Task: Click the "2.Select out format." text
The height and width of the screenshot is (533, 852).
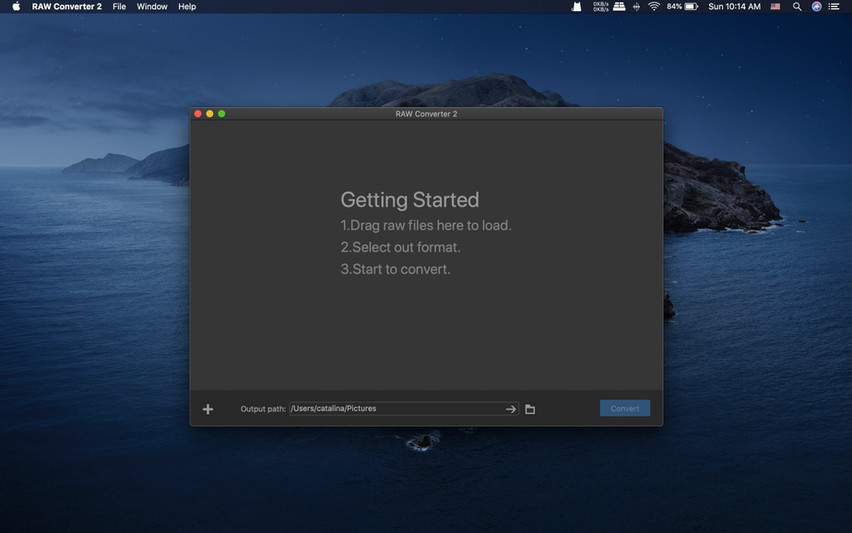Action: coord(400,247)
